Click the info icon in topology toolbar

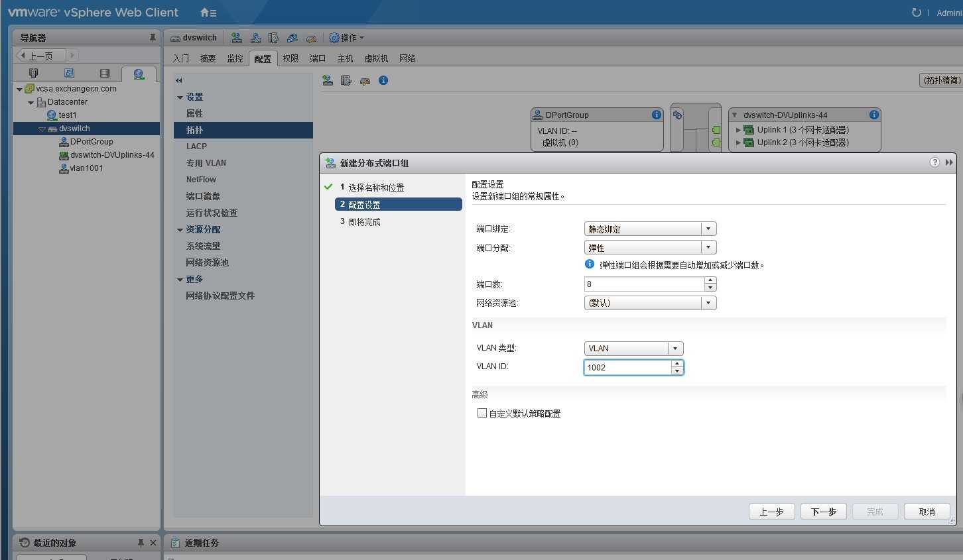pyautogui.click(x=383, y=80)
